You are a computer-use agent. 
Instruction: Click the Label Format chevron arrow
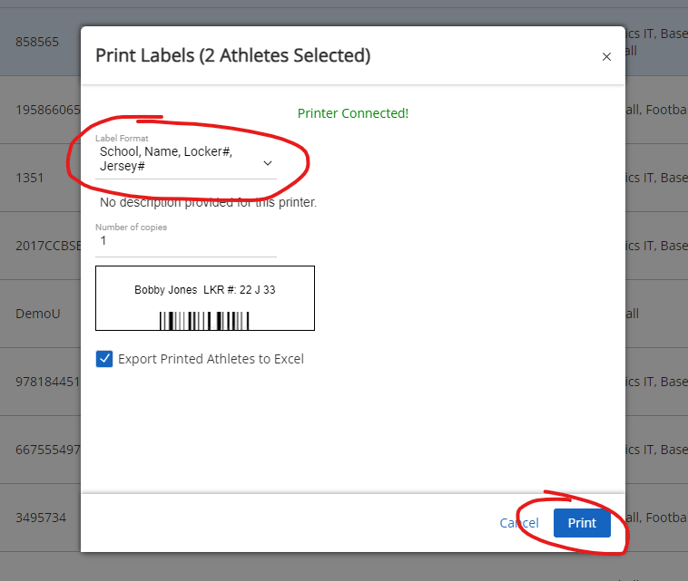point(267,163)
